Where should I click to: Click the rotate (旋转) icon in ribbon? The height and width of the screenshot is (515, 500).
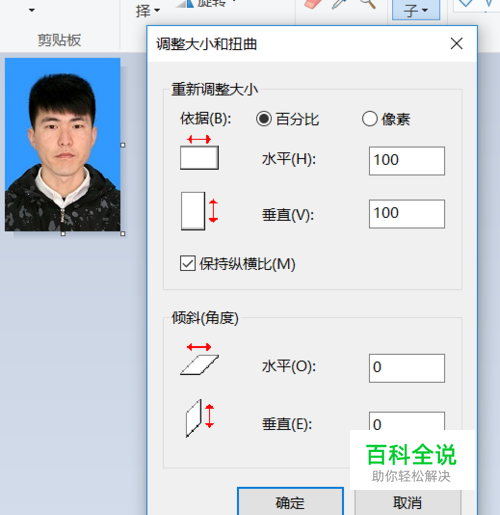(x=185, y=3)
